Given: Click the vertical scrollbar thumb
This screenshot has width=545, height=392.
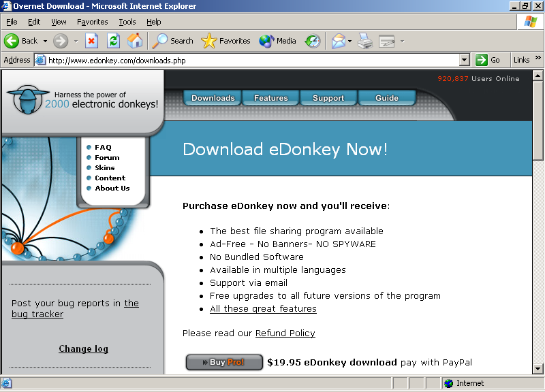Looking at the screenshot, I should coord(538,121).
